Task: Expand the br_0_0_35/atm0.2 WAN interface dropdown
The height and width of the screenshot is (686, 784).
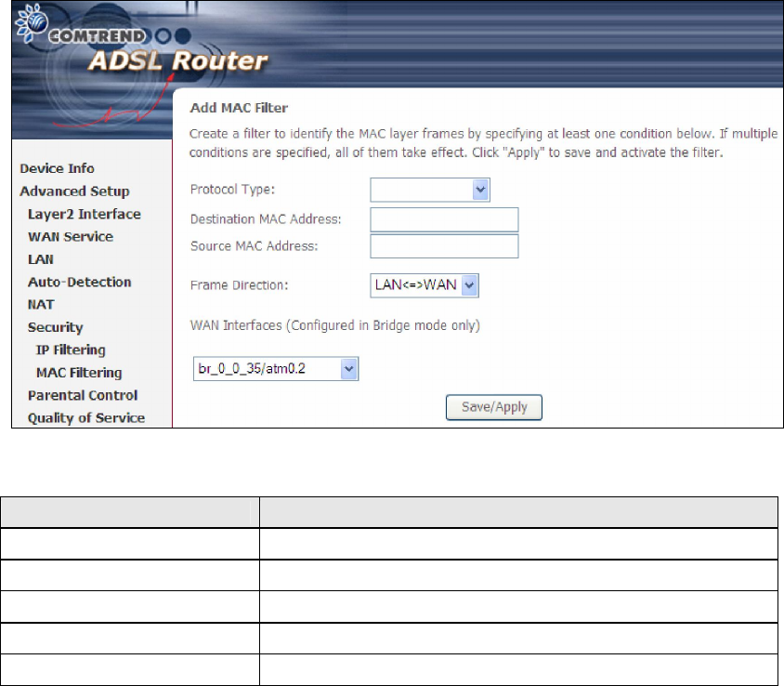Action: click(276, 369)
